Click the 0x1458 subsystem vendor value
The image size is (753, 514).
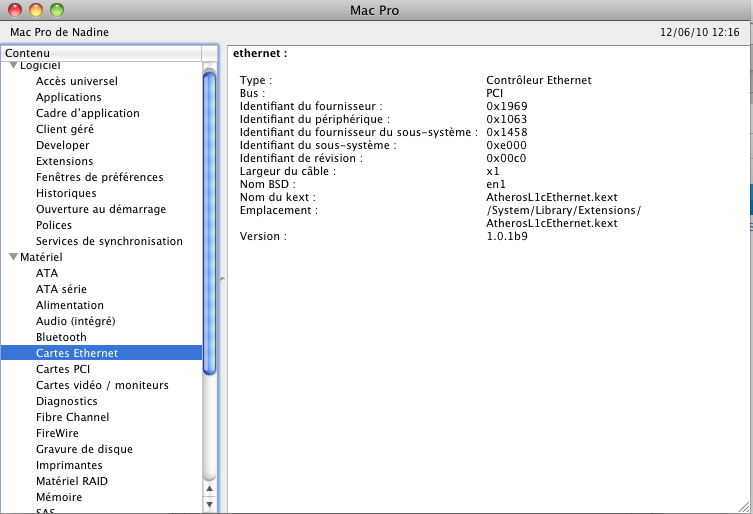[x=507, y=132]
